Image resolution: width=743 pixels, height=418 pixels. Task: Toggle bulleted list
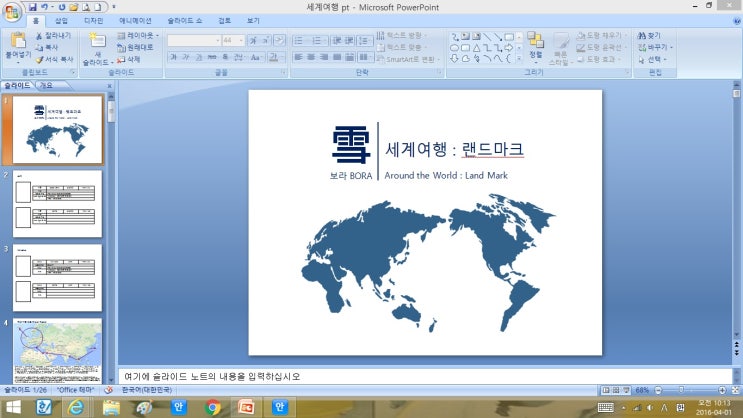coord(300,40)
